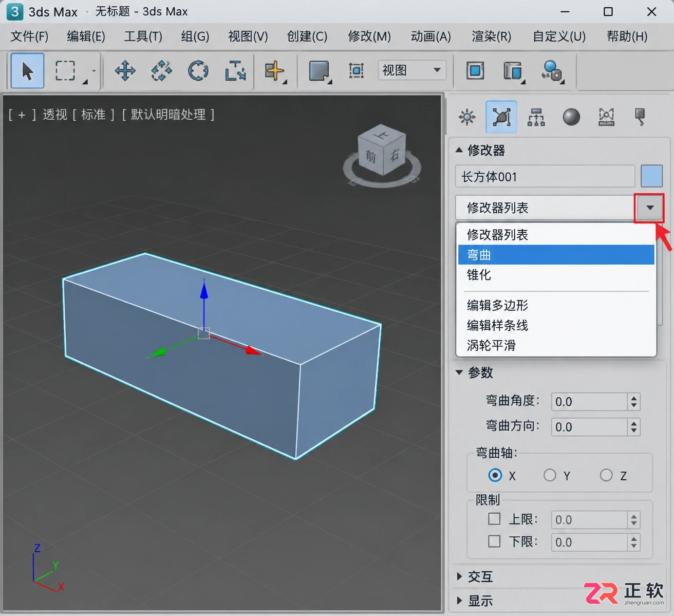Viewport: 674px width, 616px height.
Task: Click the Zoom Extents toolbar icon
Action: 356,70
